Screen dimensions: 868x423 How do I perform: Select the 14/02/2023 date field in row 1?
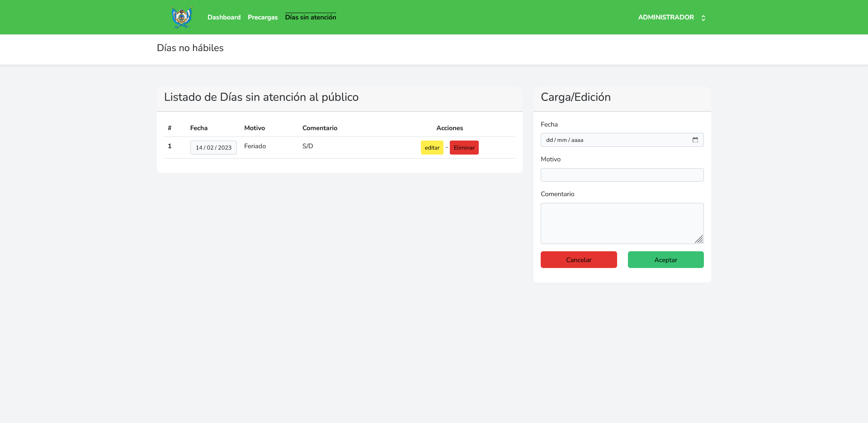point(213,148)
